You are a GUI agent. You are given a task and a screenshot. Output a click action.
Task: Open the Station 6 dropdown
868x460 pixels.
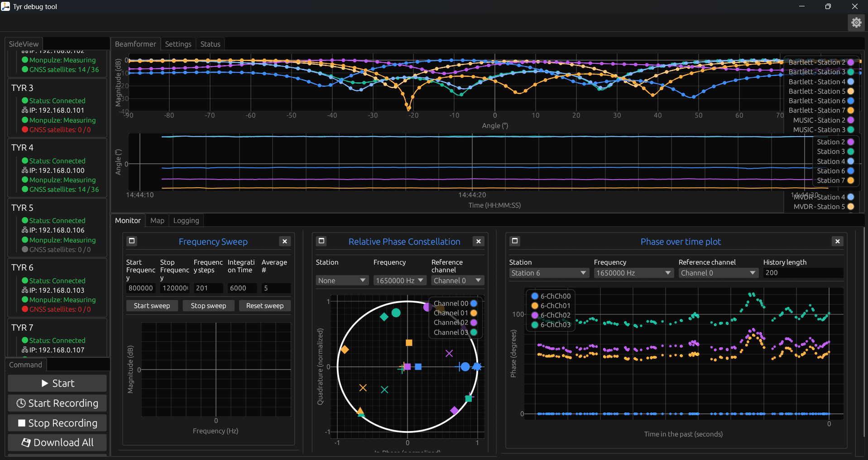click(549, 273)
